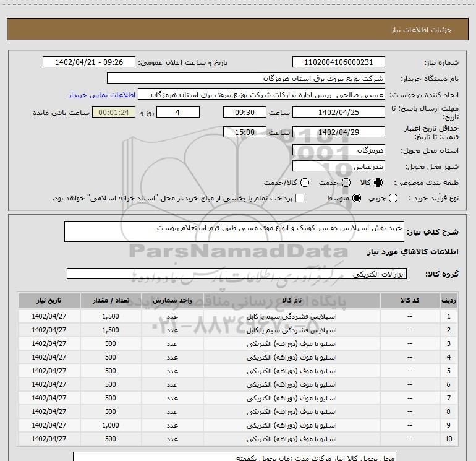This screenshot has width=476, height=461.
Task: Click the جزئیات اطلاعات نیاز header title
Action: point(422,30)
